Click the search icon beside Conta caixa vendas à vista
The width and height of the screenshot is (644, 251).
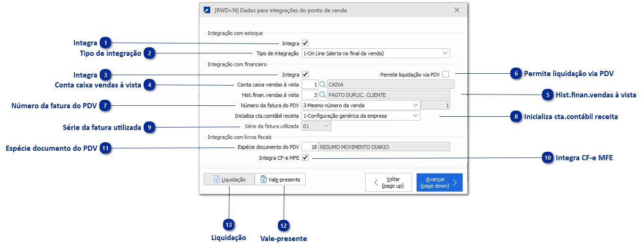(323, 85)
